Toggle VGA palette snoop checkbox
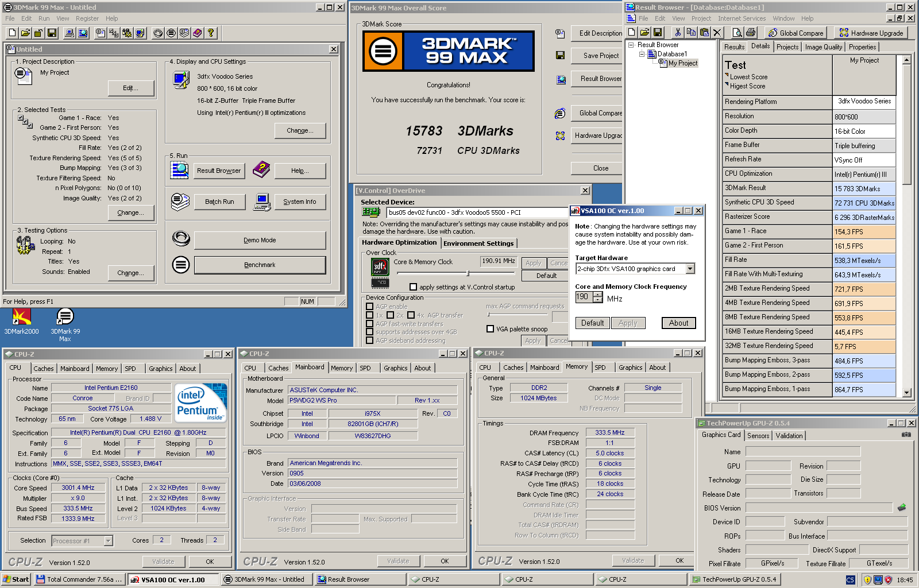 pyautogui.click(x=490, y=329)
